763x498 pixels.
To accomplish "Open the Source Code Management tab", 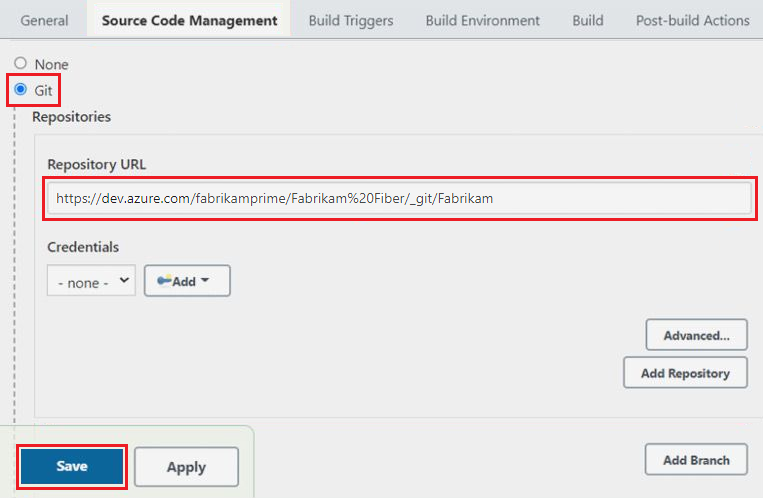I will (189, 20).
